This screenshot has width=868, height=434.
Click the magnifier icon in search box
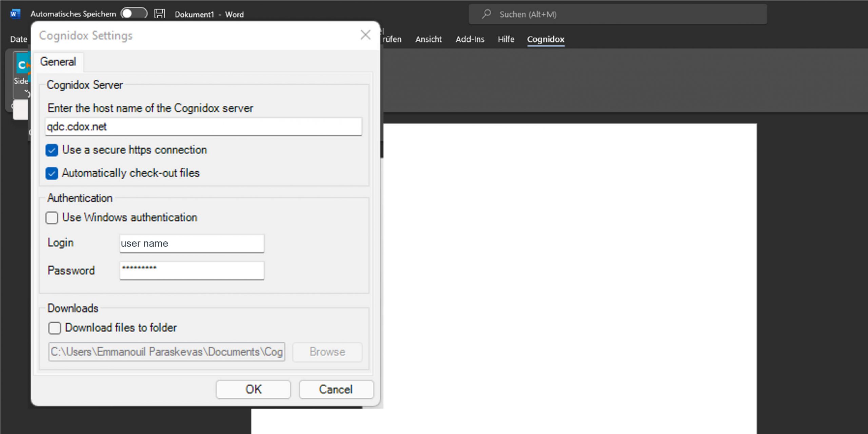[x=487, y=14]
